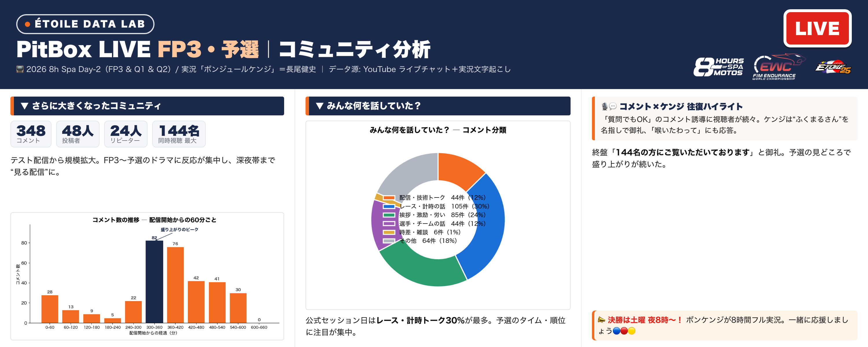Click the green legend swatch for 挨拶・激励・労い
This screenshot has width=868, height=347.
pyautogui.click(x=389, y=215)
